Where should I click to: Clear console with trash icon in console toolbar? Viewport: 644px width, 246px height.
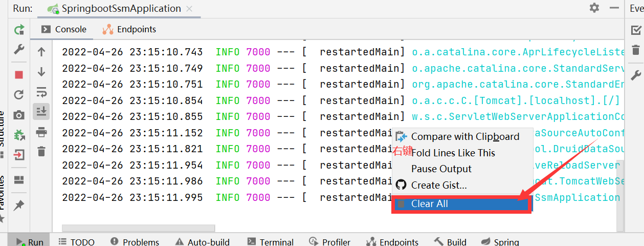click(x=41, y=151)
